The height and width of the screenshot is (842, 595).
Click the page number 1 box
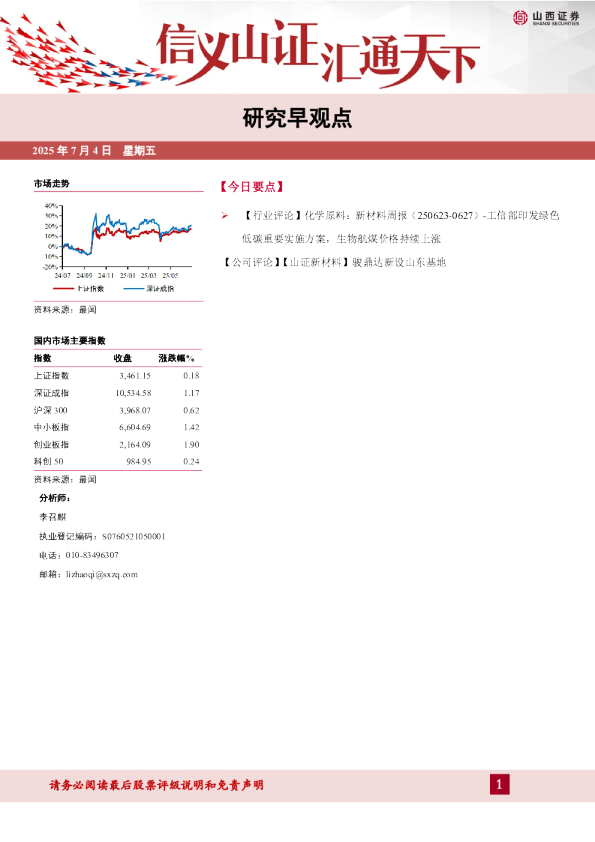pyautogui.click(x=499, y=785)
